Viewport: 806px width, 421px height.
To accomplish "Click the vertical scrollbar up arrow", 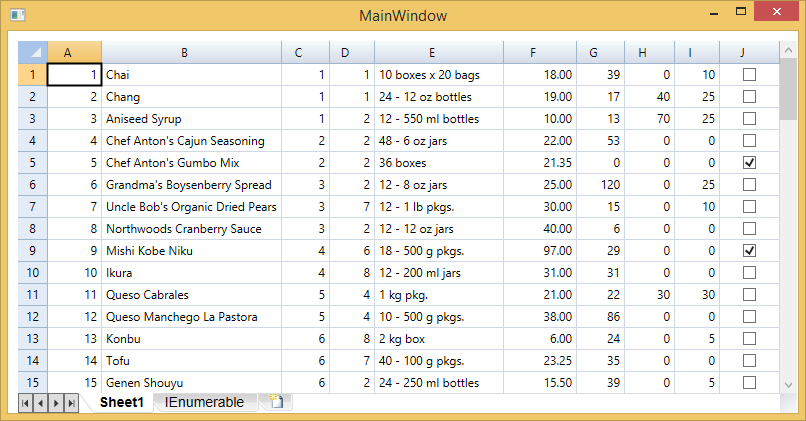I will [x=788, y=50].
